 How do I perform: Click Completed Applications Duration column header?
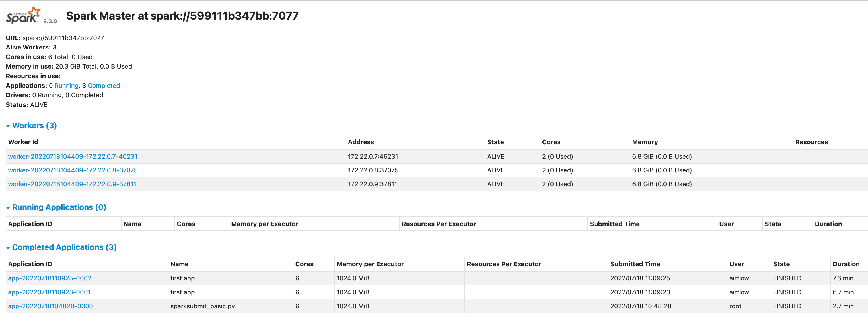click(846, 264)
